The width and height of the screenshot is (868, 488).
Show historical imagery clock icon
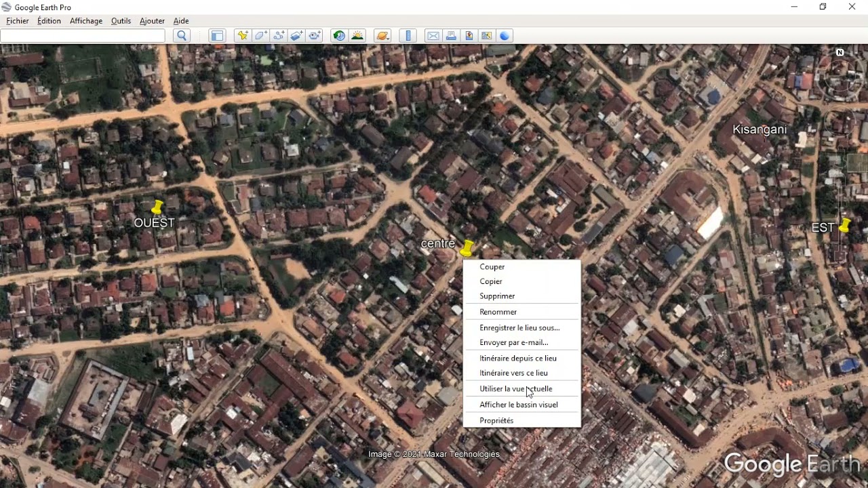(x=339, y=36)
